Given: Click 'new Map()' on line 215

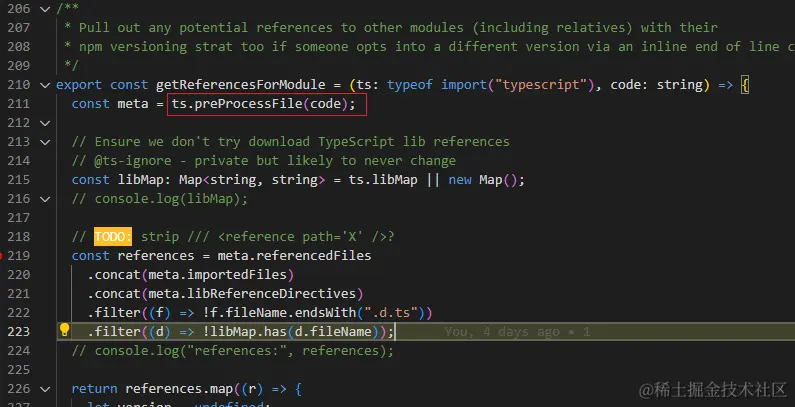Looking at the screenshot, I should (482, 180).
